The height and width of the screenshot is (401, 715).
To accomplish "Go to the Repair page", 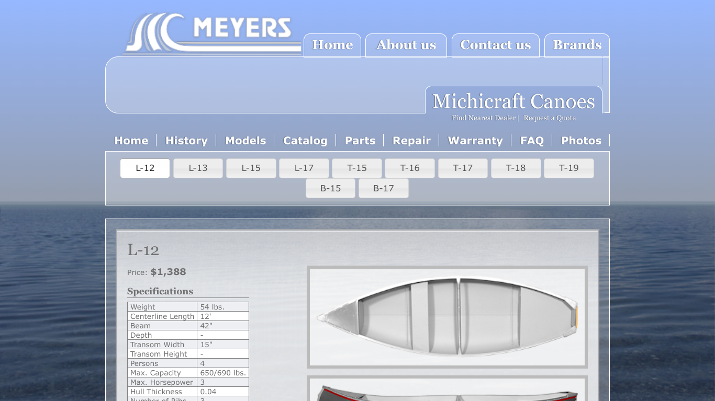I will [x=411, y=141].
